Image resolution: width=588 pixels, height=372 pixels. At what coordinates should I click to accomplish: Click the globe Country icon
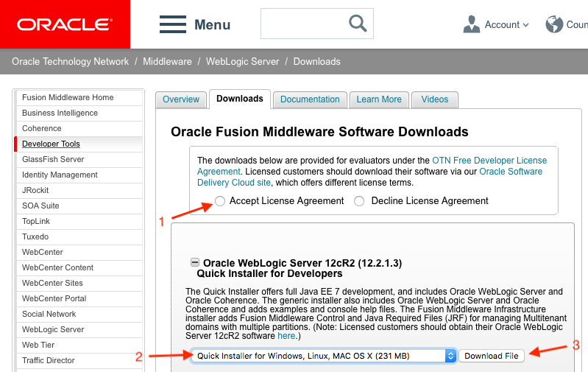[554, 24]
